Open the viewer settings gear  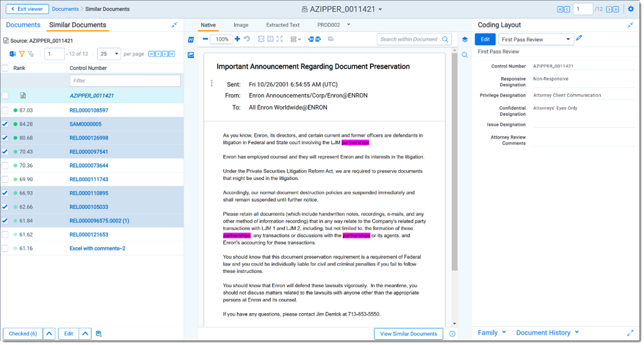point(631,9)
